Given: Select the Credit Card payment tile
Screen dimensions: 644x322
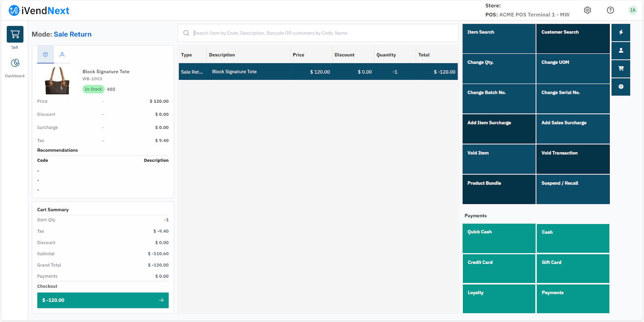Looking at the screenshot, I should [499, 268].
